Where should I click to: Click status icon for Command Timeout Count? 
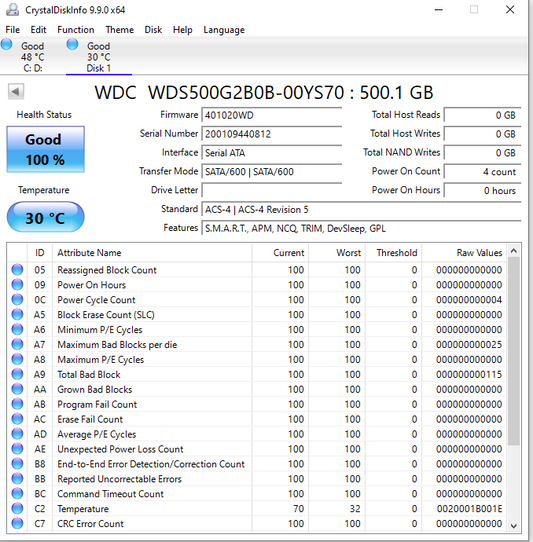click(x=17, y=494)
